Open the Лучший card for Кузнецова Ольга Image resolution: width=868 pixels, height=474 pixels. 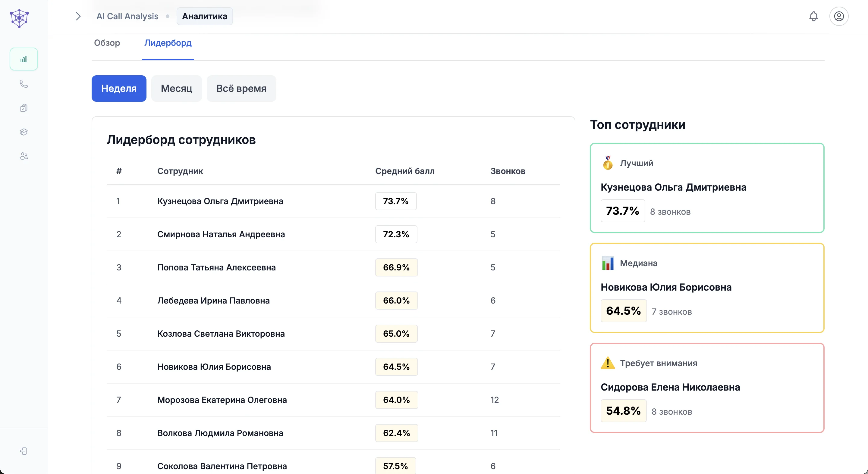click(707, 188)
